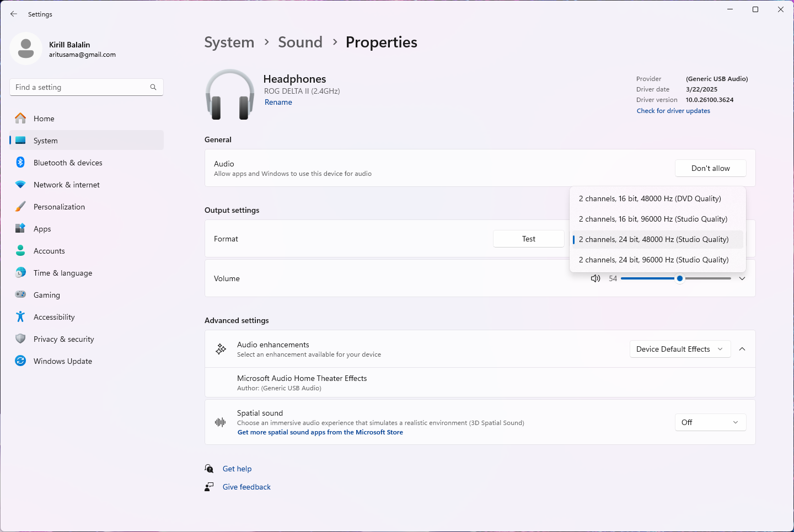This screenshot has height=532, width=794.
Task: Choose 2 channels, 24 bit, 96000 Hz option
Action: pyautogui.click(x=653, y=260)
